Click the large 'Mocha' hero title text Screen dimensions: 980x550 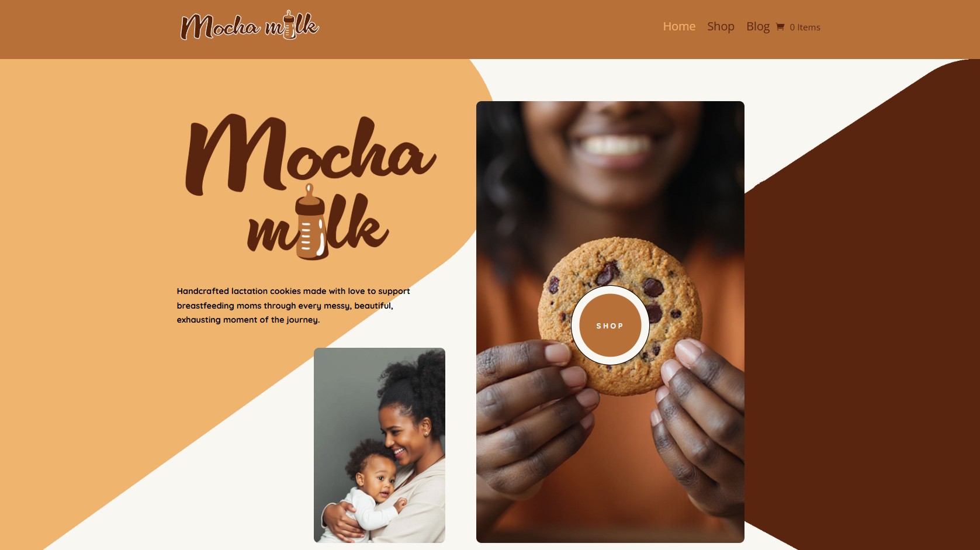(310, 153)
